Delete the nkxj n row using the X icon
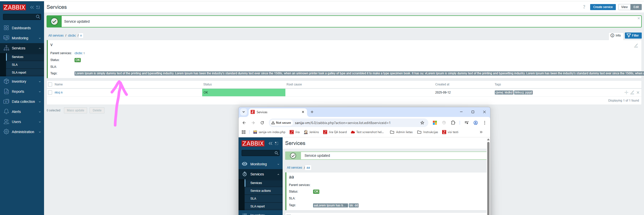This screenshot has width=644, height=215. coord(638,93)
